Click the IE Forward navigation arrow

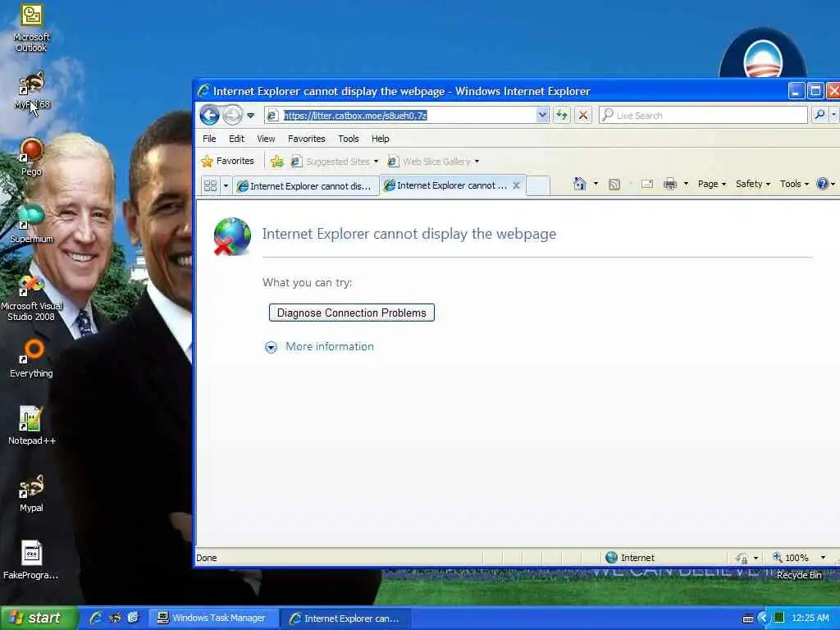(232, 115)
